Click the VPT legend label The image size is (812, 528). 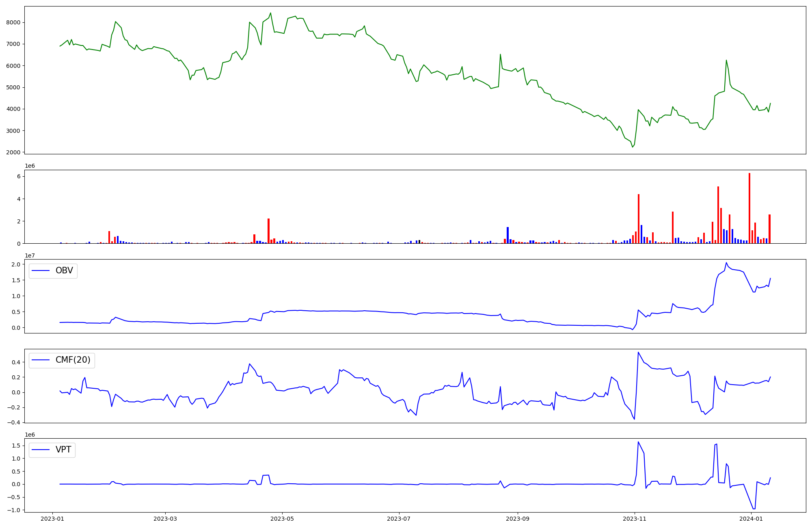63,450
